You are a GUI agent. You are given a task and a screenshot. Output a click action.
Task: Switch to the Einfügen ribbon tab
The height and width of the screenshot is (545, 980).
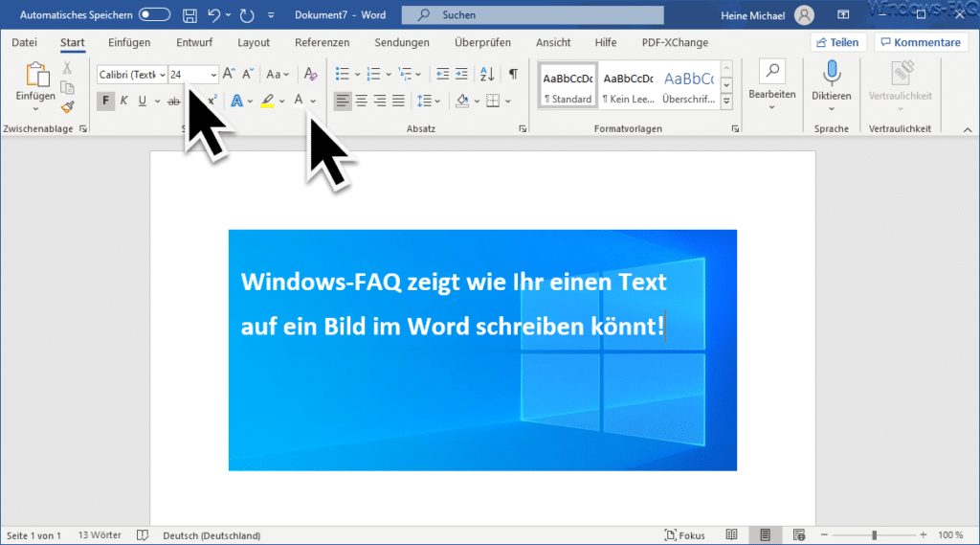(x=129, y=42)
